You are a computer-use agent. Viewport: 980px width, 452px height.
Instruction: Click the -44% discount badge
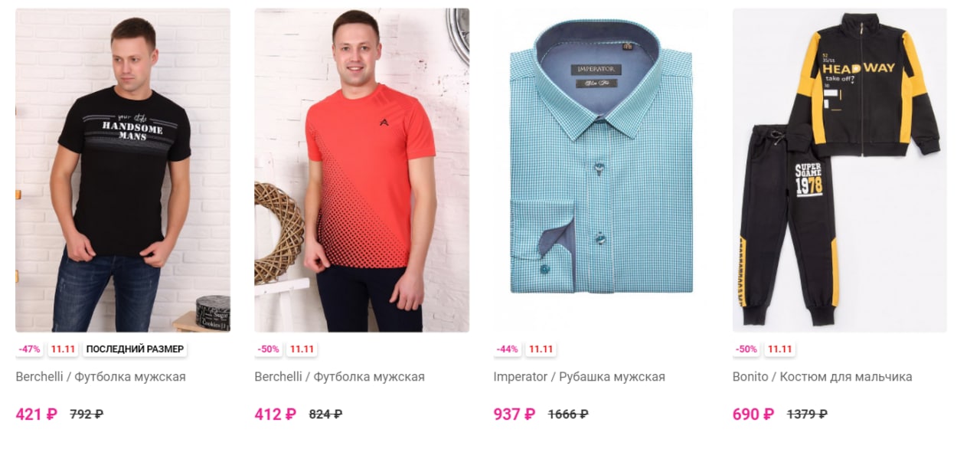[508, 349]
